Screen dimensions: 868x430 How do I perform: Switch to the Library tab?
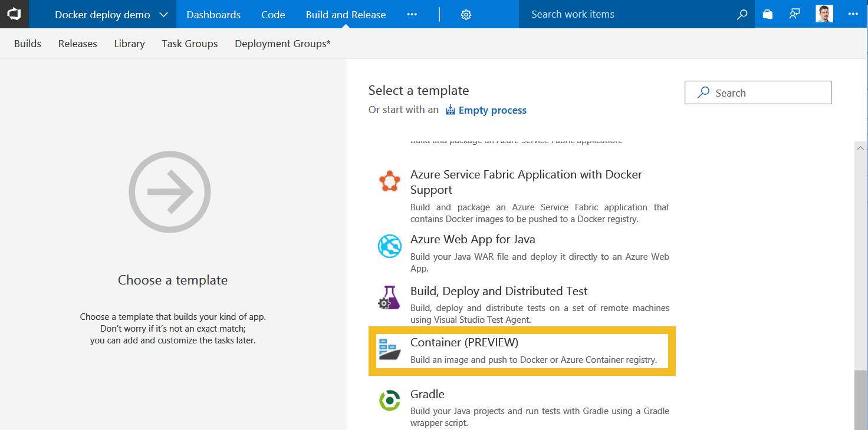point(129,44)
